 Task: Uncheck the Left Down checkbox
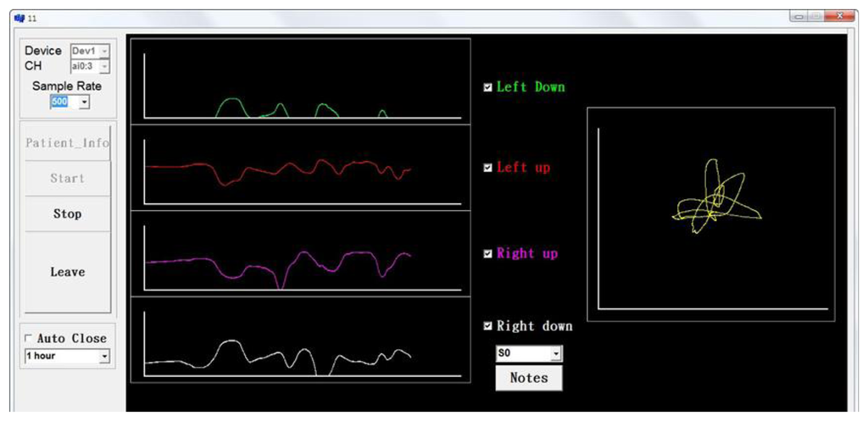[x=487, y=87]
